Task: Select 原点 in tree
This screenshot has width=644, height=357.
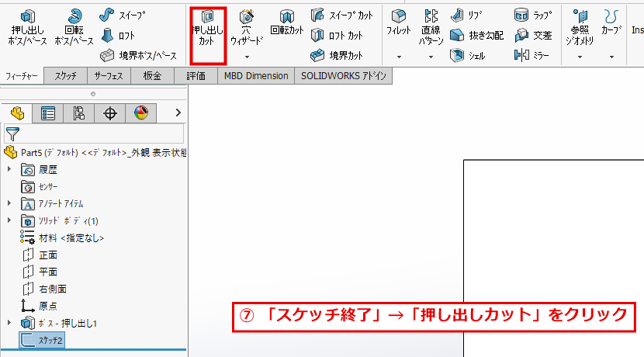Action: tap(39, 306)
